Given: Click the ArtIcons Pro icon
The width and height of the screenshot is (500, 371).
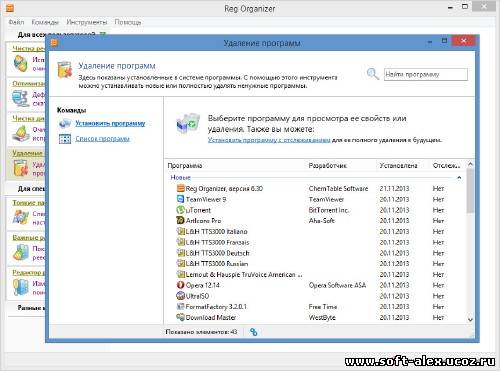Looking at the screenshot, I should point(180,221).
